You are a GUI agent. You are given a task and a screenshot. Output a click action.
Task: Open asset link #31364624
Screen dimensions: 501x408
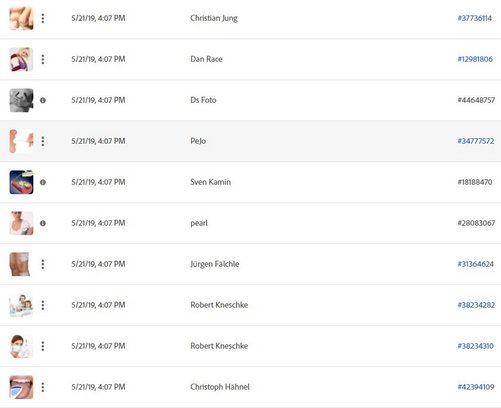(475, 264)
